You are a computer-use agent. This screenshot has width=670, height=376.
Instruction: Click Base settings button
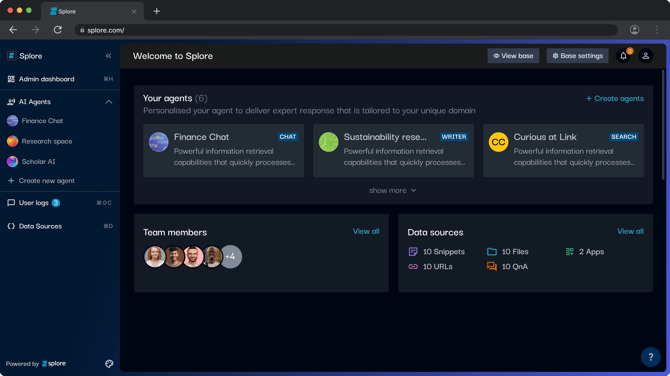(x=578, y=56)
